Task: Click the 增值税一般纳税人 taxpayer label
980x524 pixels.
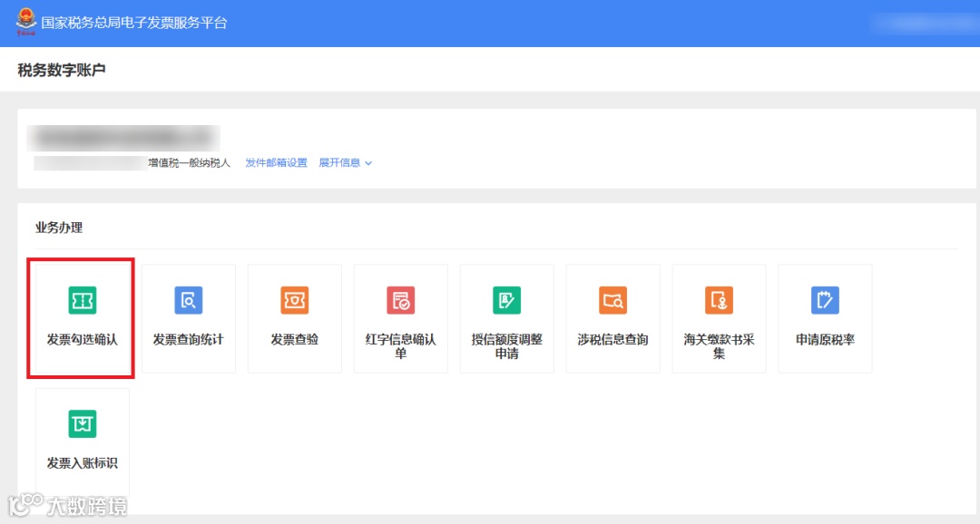Action: pos(190,163)
